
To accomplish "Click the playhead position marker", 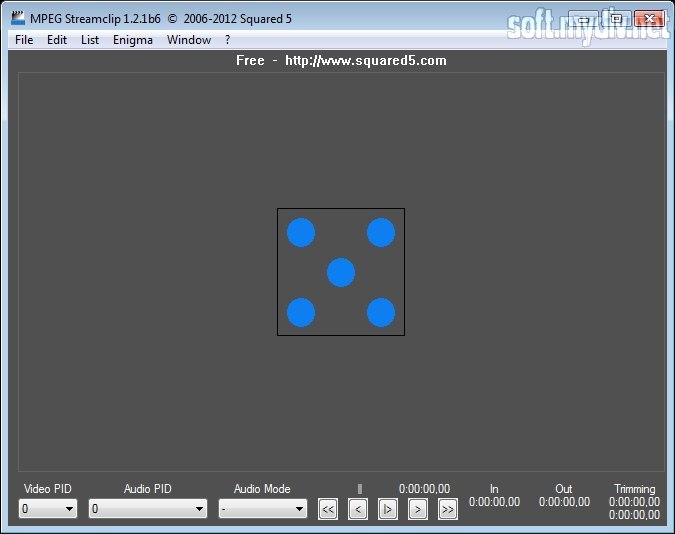I will pyautogui.click(x=360, y=489).
